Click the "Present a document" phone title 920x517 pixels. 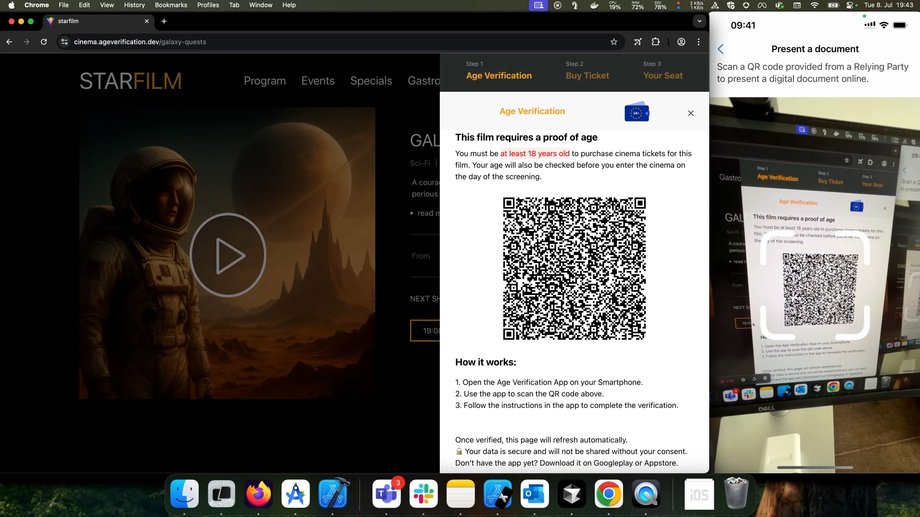(x=814, y=49)
